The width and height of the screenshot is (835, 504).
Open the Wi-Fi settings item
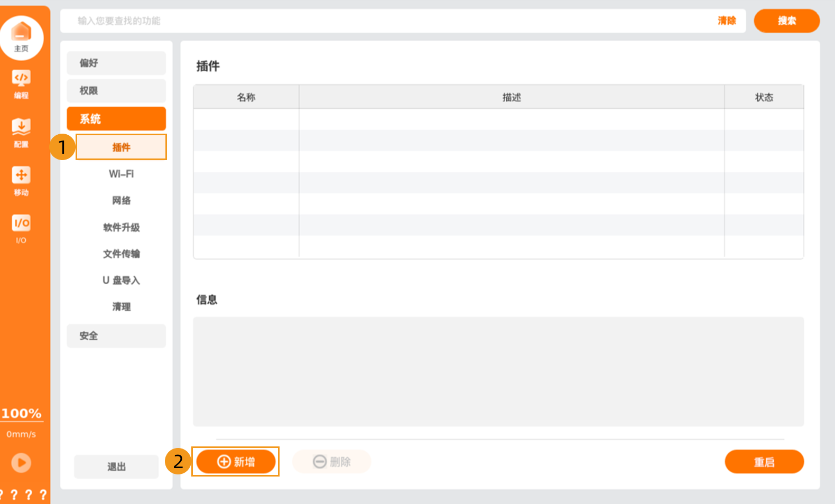122,174
